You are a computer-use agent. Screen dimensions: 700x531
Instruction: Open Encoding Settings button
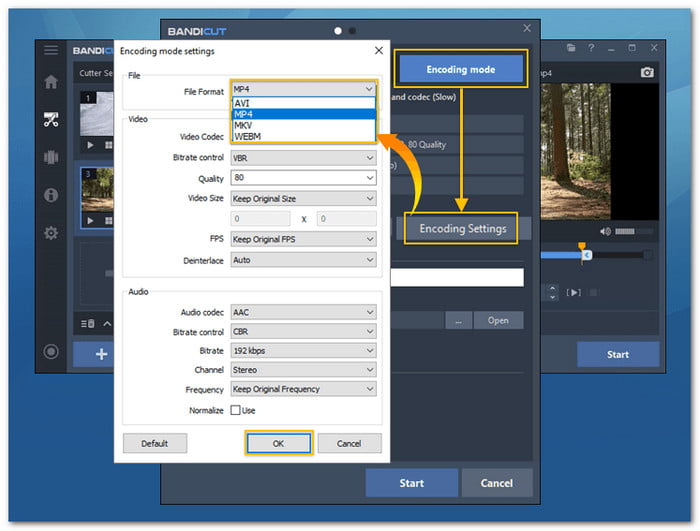pyautogui.click(x=462, y=229)
